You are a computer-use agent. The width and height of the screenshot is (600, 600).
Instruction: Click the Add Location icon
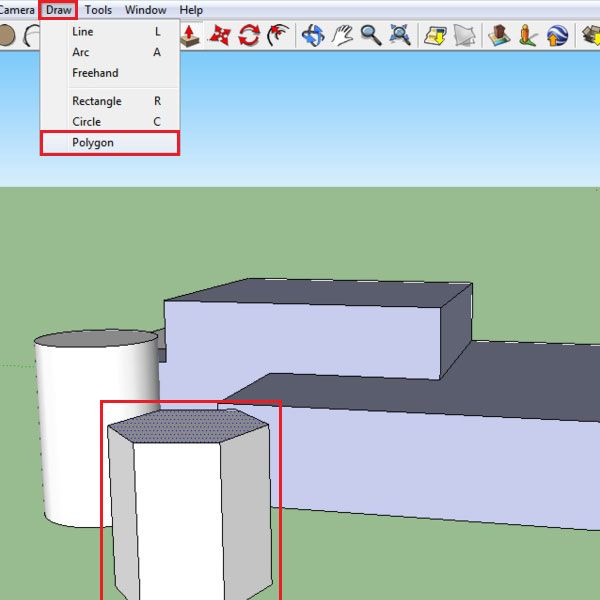pyautogui.click(x=435, y=36)
